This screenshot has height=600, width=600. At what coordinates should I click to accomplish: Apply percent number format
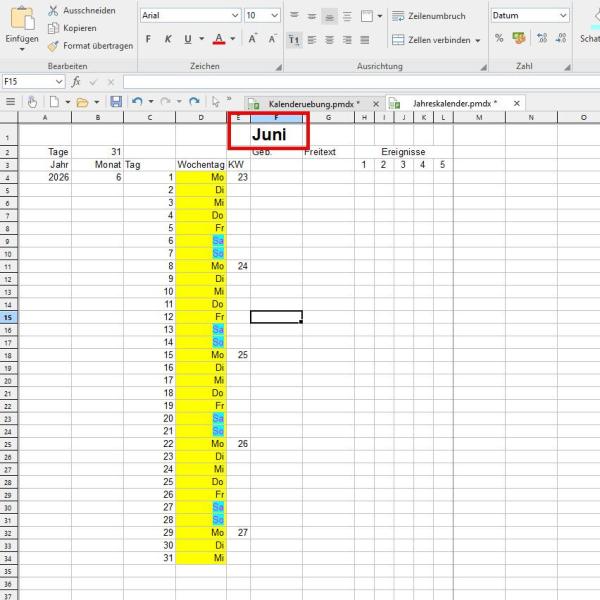click(x=498, y=39)
